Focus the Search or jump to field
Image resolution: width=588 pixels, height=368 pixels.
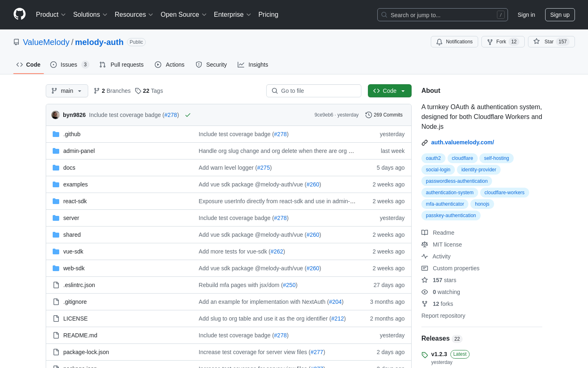[443, 15]
